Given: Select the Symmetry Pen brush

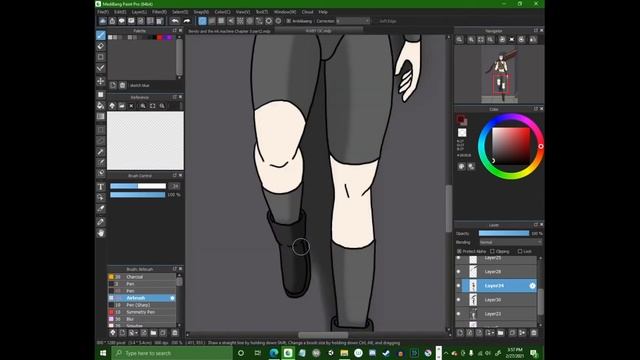Looking at the screenshot, I should click(142, 312).
